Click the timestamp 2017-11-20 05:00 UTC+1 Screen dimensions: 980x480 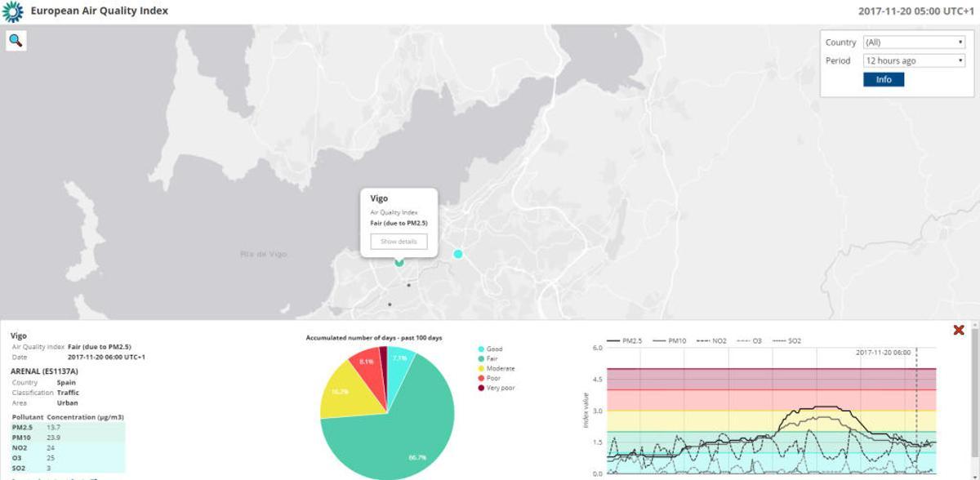pyautogui.click(x=915, y=11)
